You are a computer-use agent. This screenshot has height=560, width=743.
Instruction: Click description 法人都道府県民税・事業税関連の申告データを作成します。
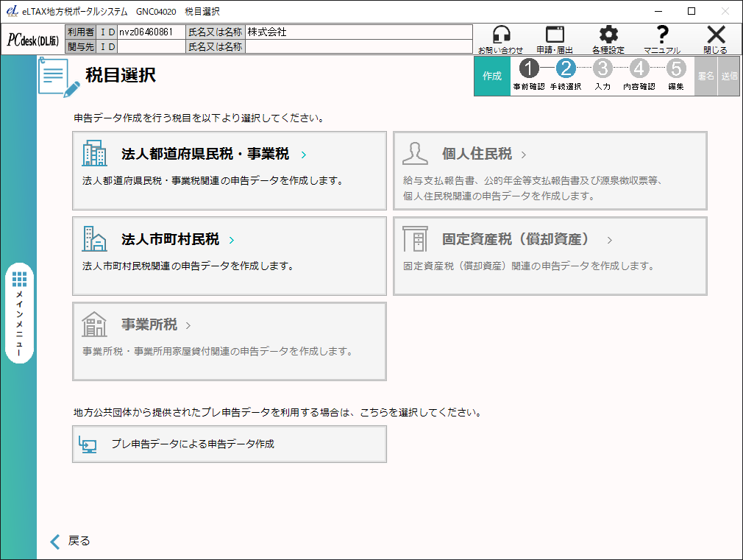(213, 181)
